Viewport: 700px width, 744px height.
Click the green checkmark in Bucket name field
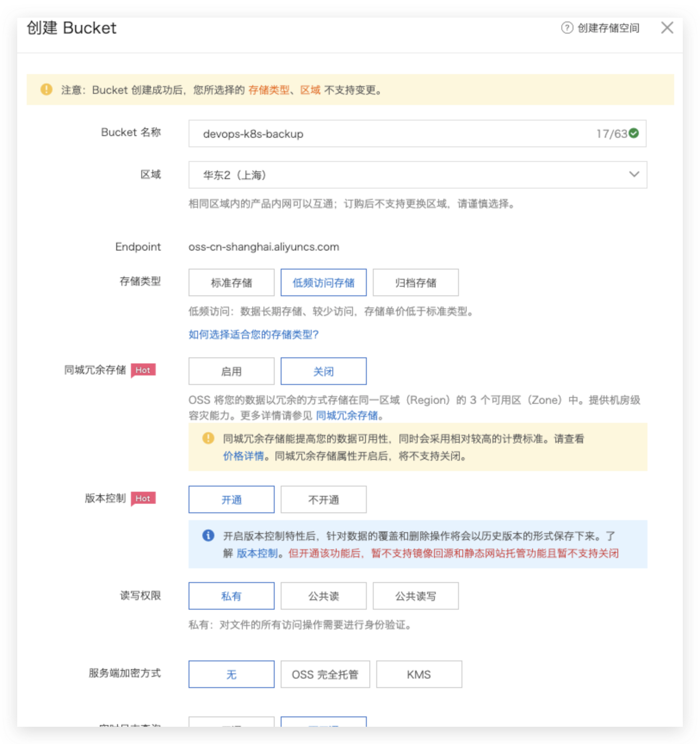tap(633, 133)
